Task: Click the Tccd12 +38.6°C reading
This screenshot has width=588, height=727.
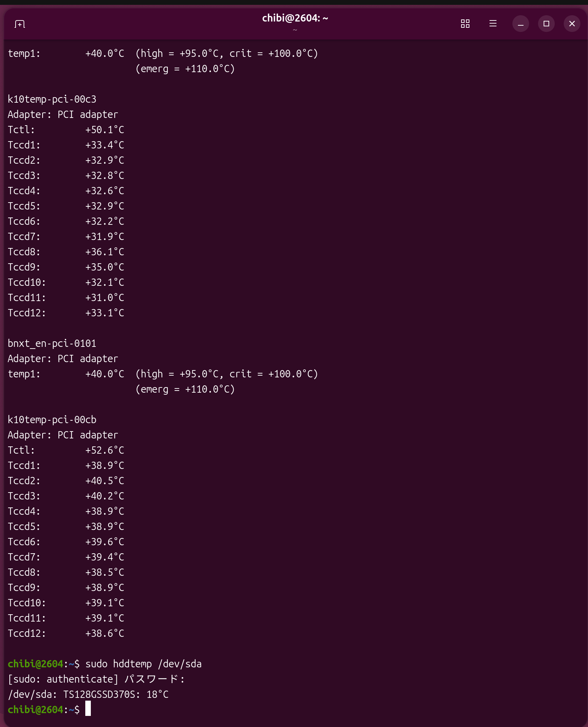Action: [x=105, y=633]
